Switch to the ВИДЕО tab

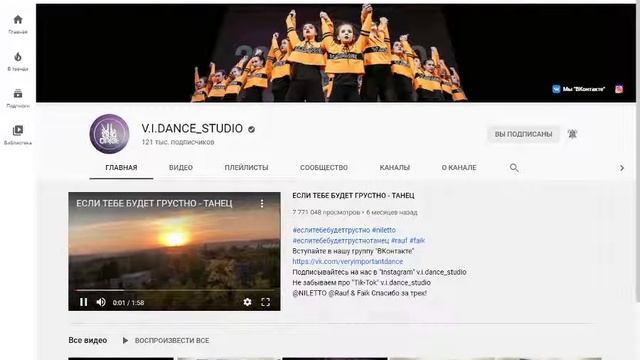click(x=181, y=168)
